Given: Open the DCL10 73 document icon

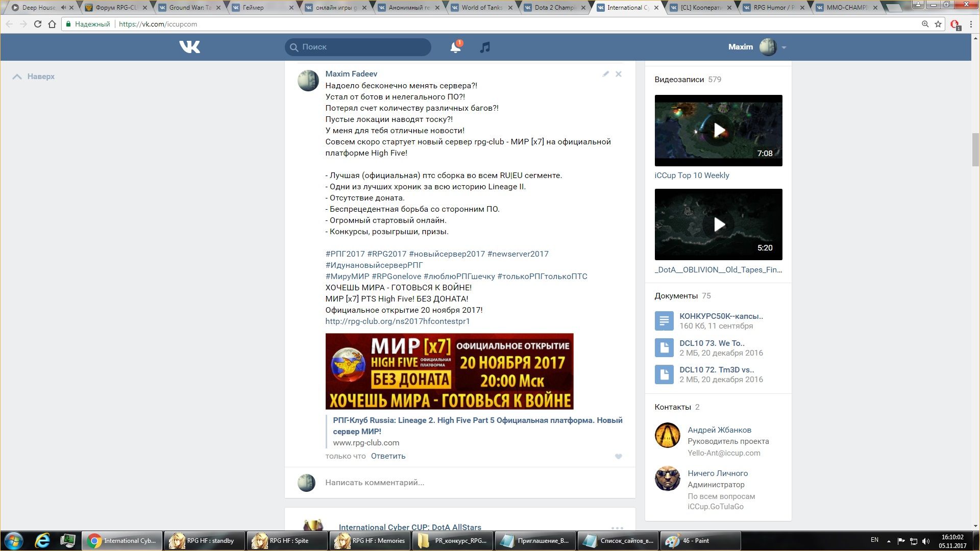Looking at the screenshot, I should [664, 348].
